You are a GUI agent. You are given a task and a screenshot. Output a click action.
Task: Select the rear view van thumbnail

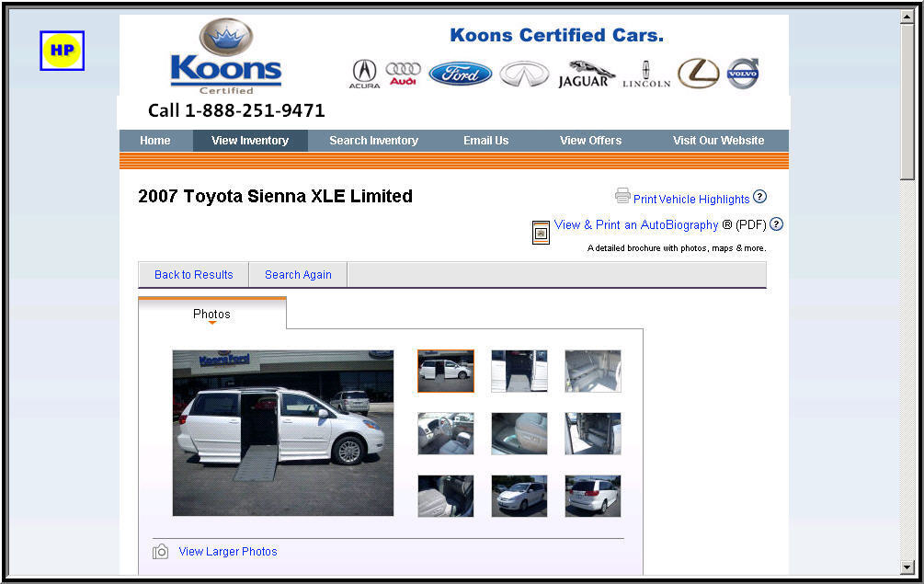[593, 497]
